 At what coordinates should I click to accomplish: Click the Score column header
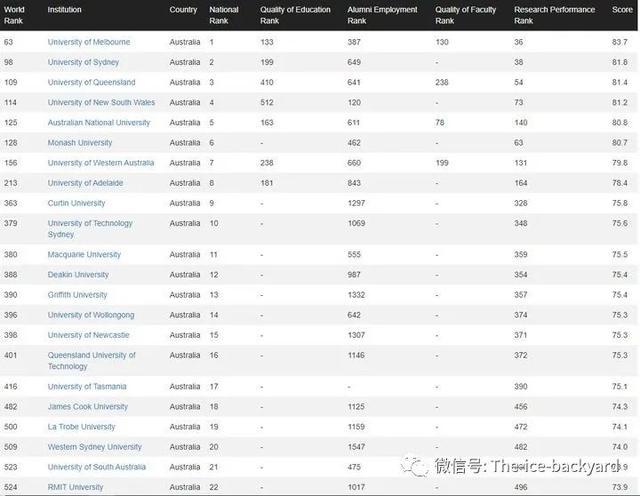pyautogui.click(x=622, y=10)
